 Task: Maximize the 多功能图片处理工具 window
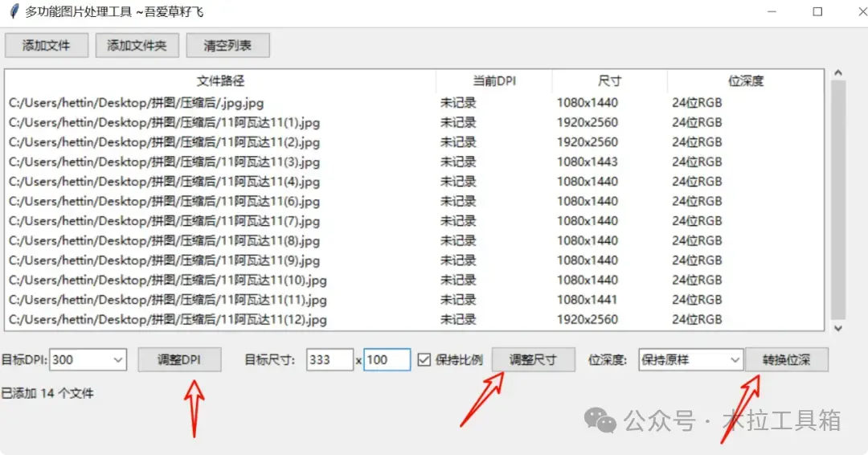817,11
